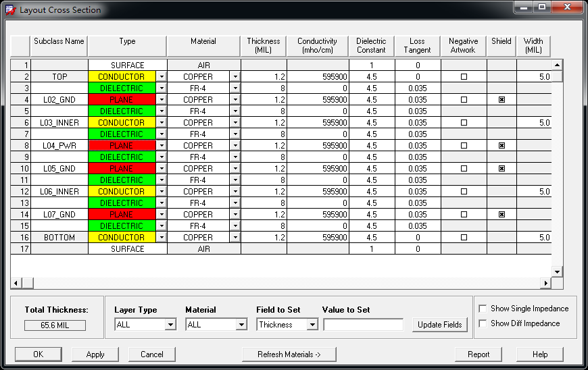Screen dimensions: 588x370
Task: Open the Material filter dropdown below
Action: pos(241,324)
